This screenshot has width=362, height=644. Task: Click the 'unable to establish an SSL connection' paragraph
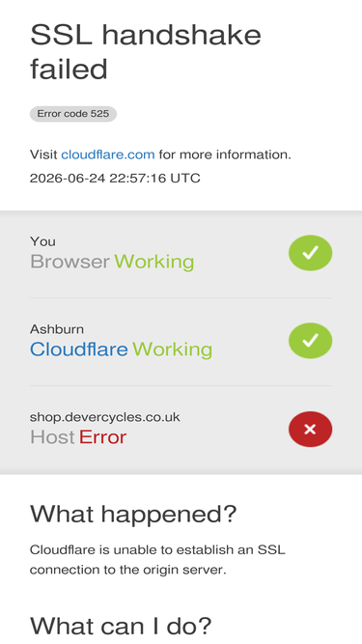pos(157,559)
